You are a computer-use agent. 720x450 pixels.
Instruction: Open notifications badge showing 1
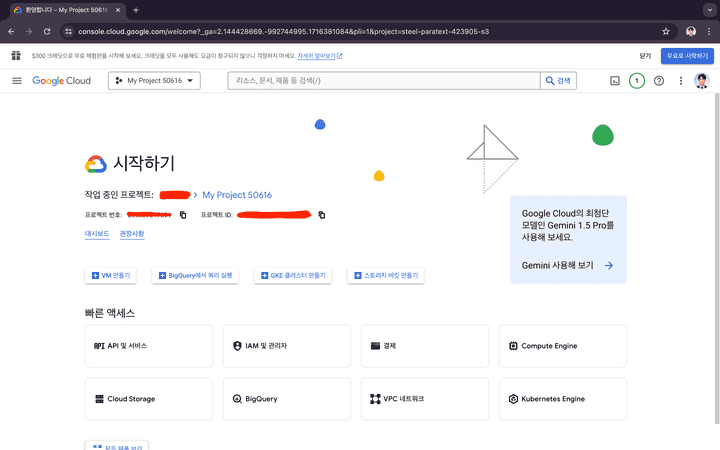[637, 81]
